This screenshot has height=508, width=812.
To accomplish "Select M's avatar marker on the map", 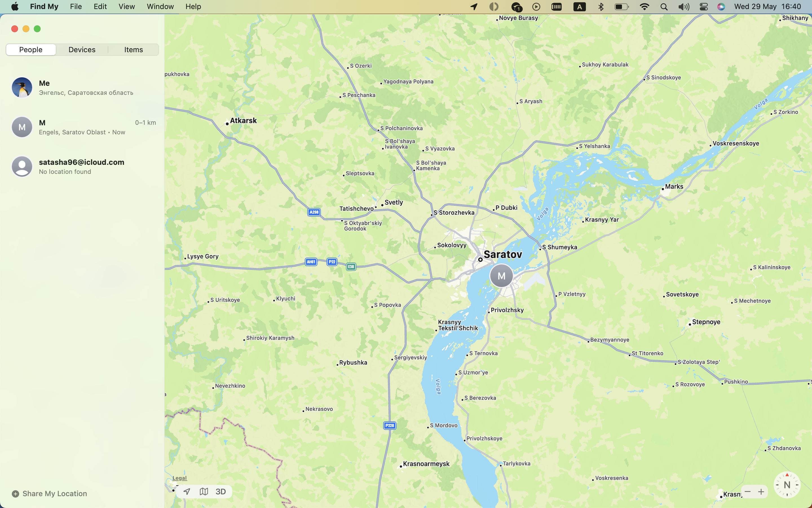I will [x=501, y=275].
